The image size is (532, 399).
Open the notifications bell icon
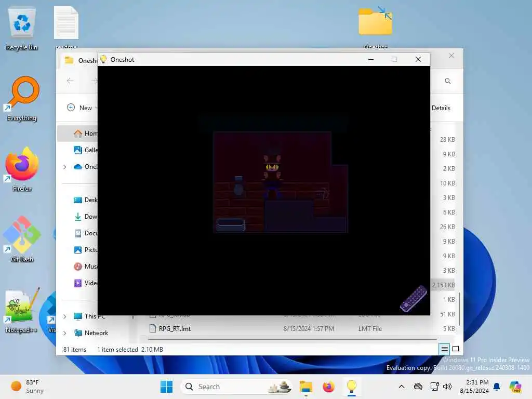tap(497, 387)
